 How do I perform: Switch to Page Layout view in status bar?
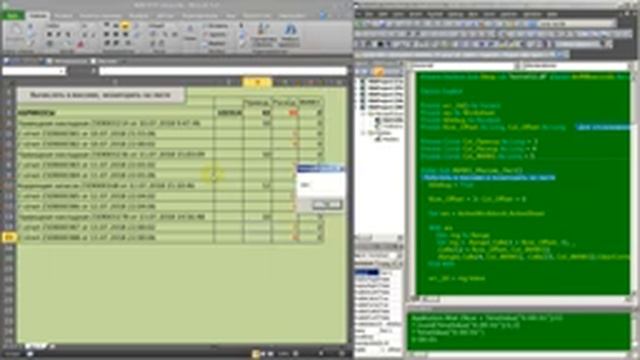click(263, 354)
